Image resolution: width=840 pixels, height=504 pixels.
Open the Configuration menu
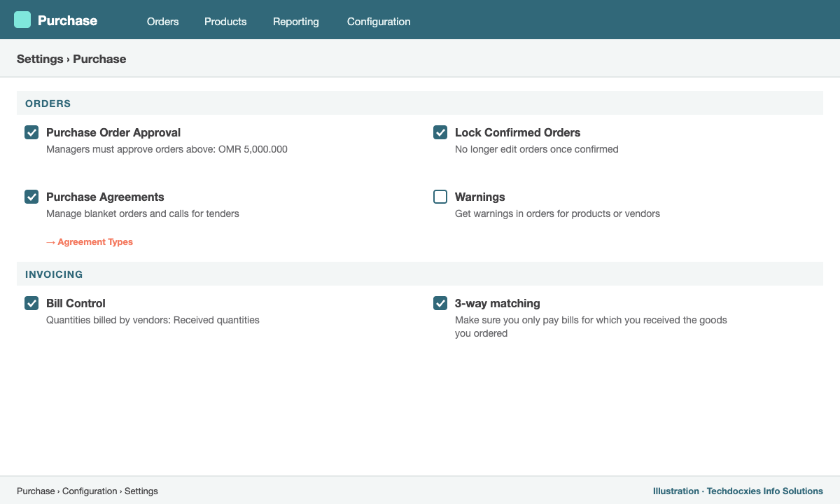[x=379, y=22]
